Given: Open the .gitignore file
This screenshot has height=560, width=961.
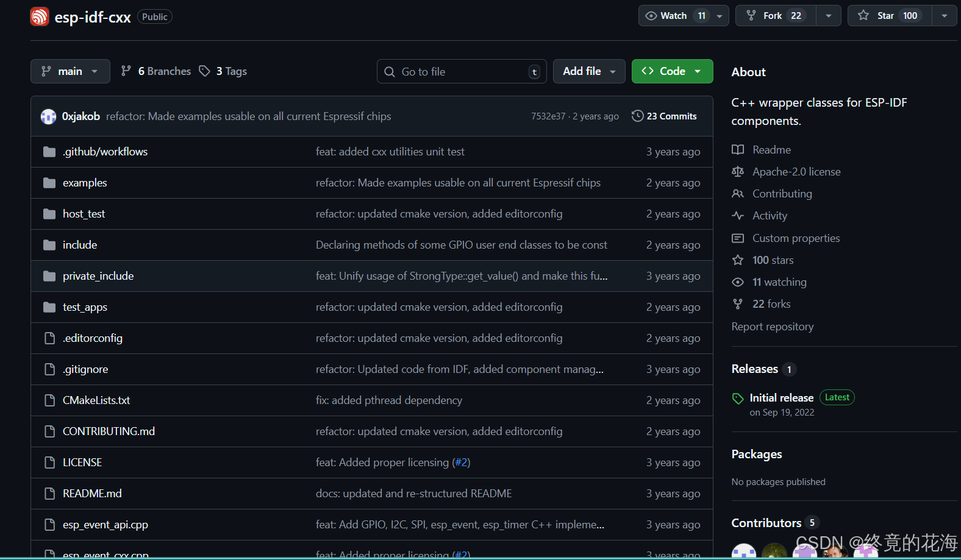Looking at the screenshot, I should 85,369.
